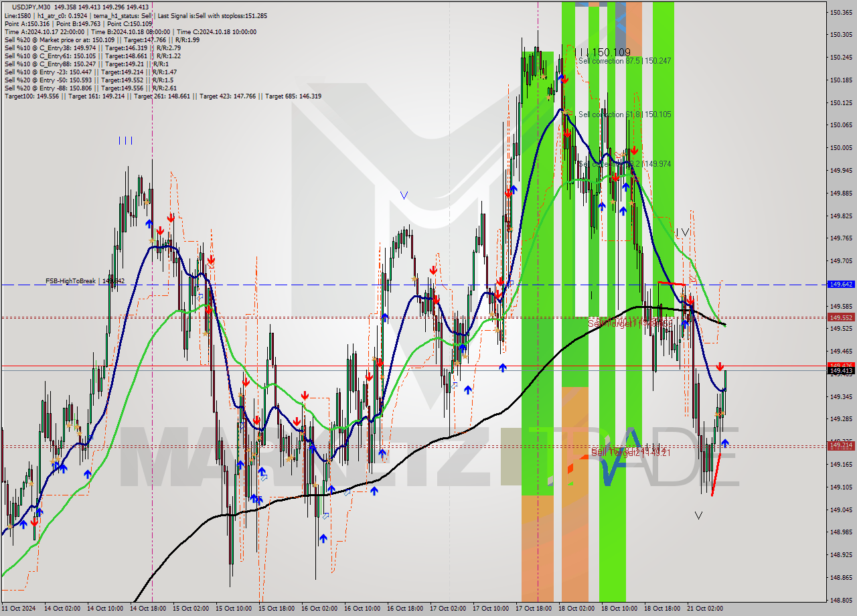Click the blue 149.642 price tag
Screen dimensions: 857x616
click(x=841, y=285)
